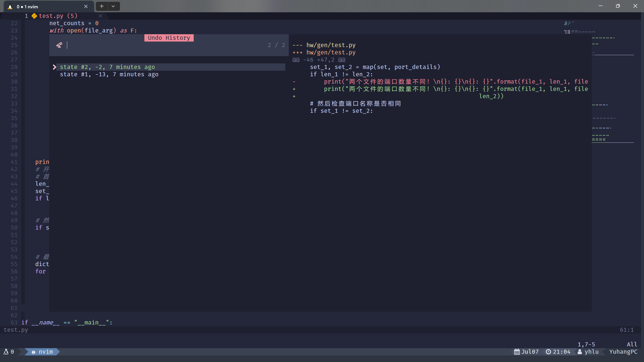Click the telescope prompt icon
Viewport: 644px width, 362px height.
click(x=59, y=45)
